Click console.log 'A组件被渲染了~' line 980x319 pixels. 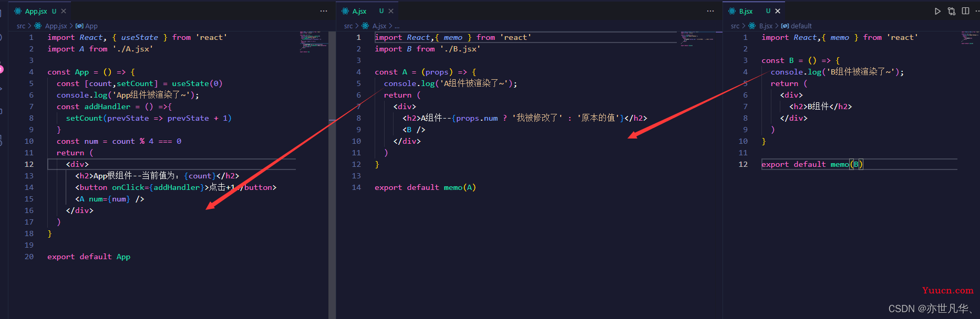(450, 83)
